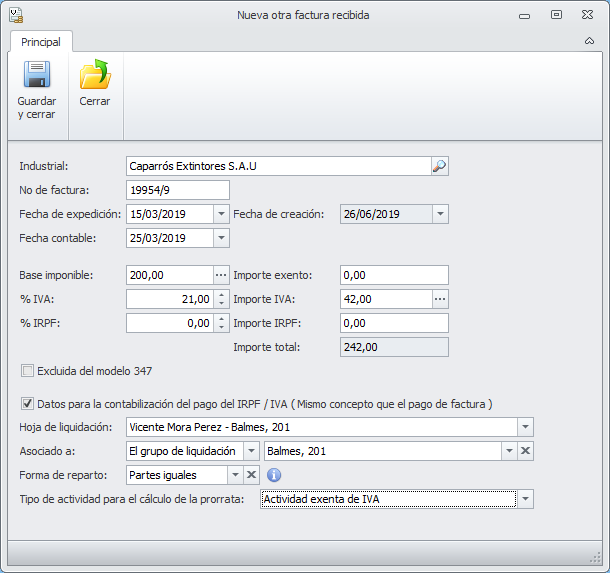The height and width of the screenshot is (573, 610).
Task: Click the blue info icon by Forma de reparto
Action: click(x=274, y=475)
